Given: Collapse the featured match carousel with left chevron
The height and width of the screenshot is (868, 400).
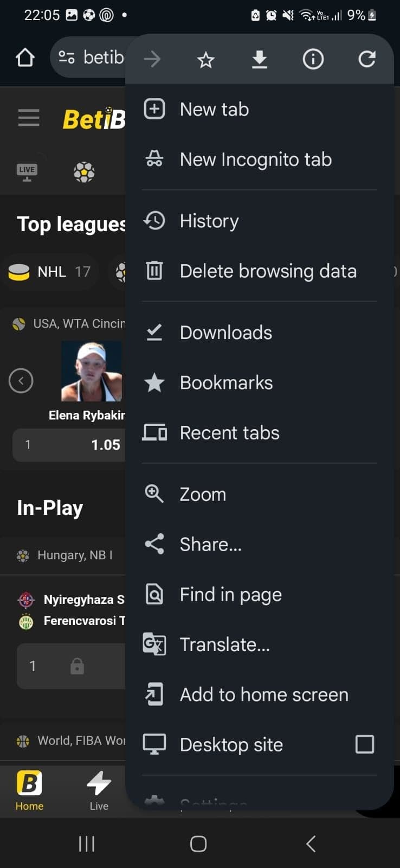Looking at the screenshot, I should [21, 380].
